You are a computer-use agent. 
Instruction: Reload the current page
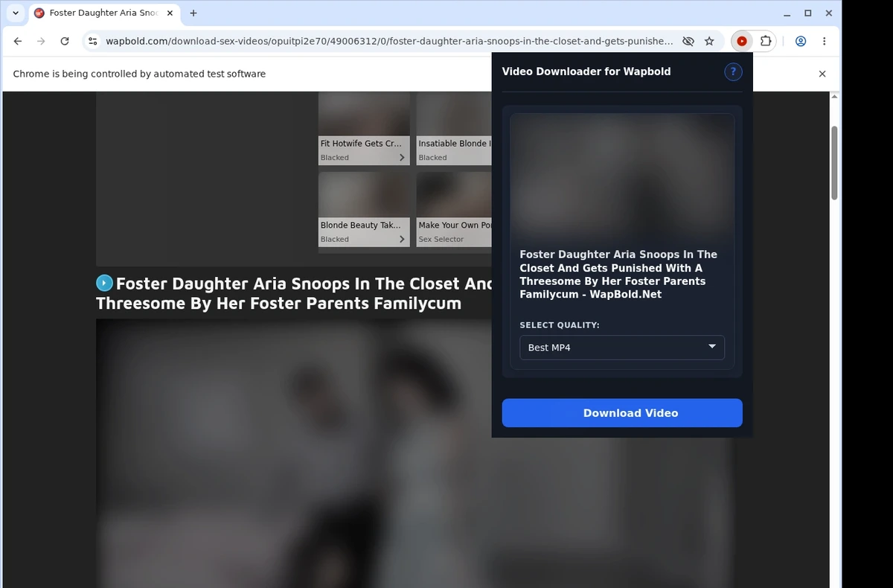pyautogui.click(x=65, y=42)
